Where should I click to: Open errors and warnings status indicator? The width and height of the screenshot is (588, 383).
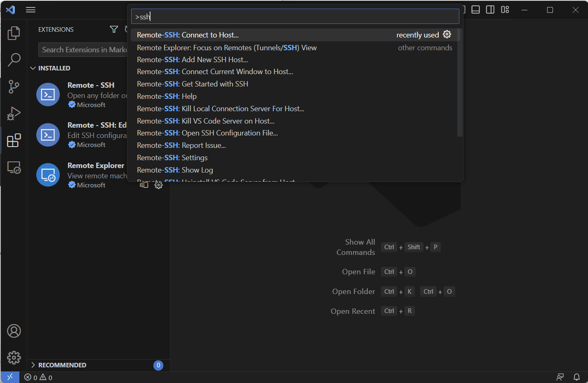38,377
